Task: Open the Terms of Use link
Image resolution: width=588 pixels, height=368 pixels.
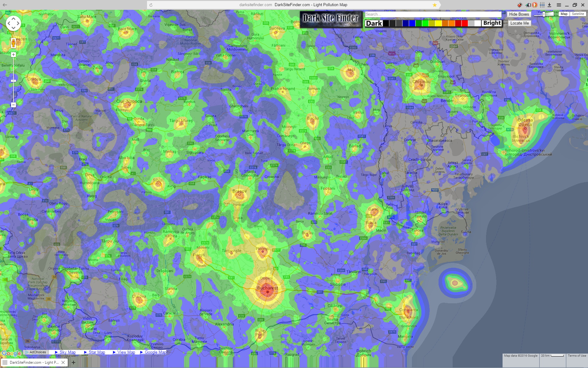Action: click(x=577, y=356)
